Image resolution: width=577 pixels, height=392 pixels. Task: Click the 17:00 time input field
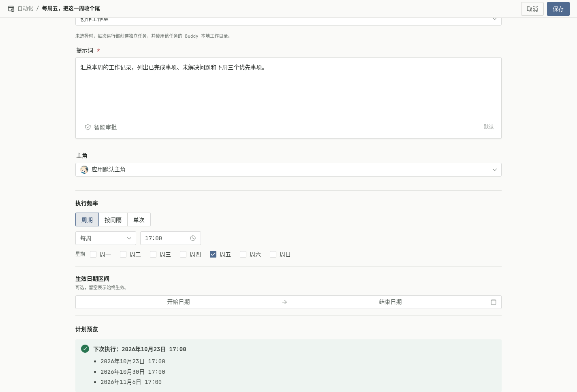[171, 238]
